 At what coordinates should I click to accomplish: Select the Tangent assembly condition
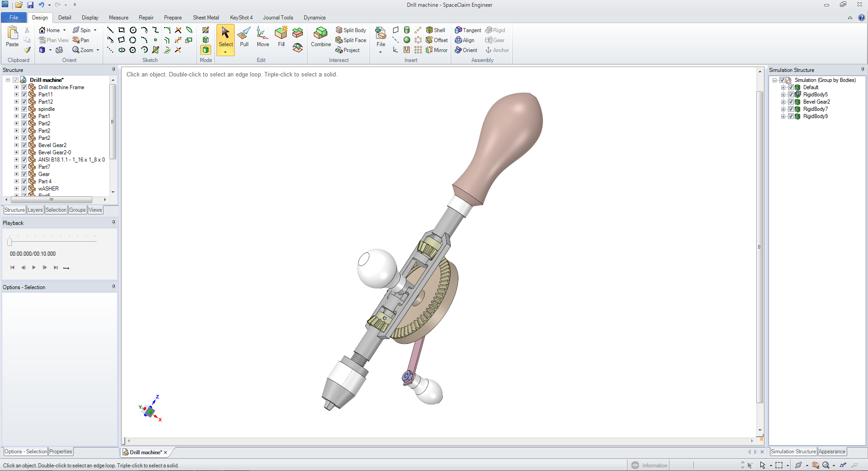(x=468, y=30)
